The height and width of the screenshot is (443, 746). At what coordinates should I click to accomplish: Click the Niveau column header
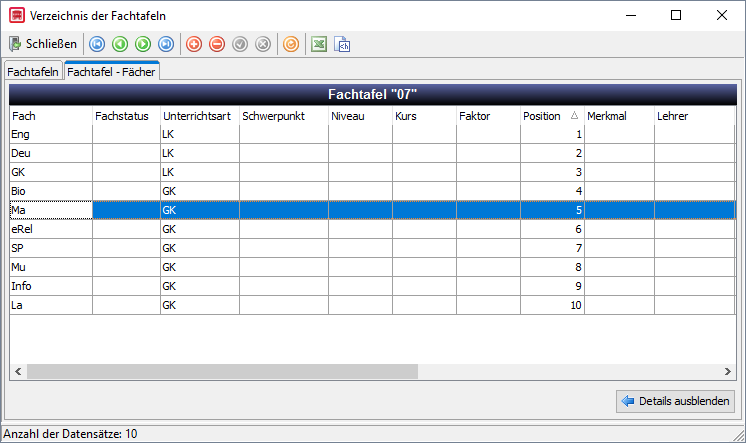360,116
